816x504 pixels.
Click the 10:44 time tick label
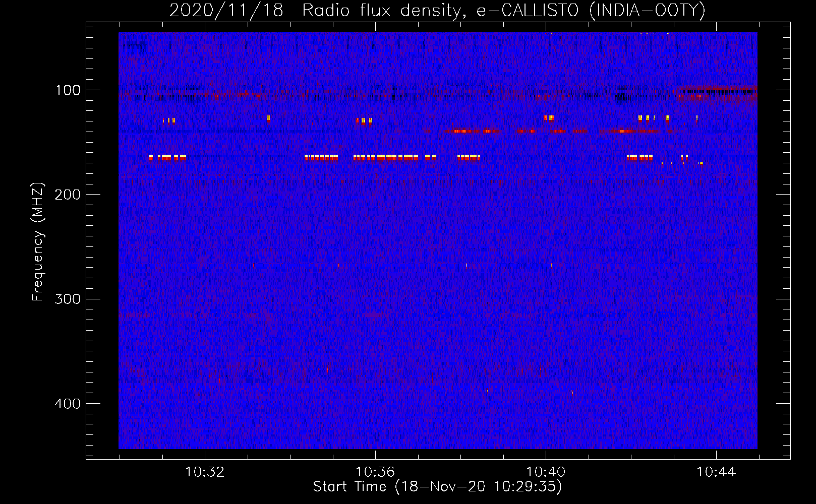(716, 472)
